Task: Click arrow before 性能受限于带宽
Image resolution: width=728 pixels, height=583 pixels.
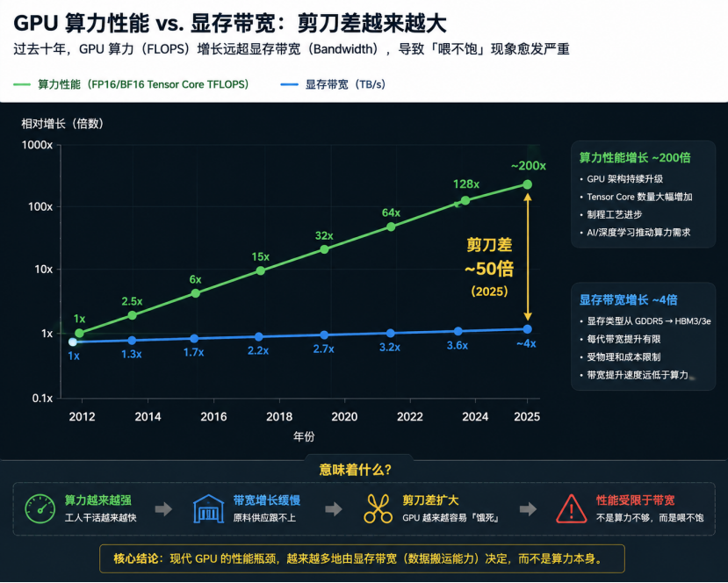Action: pyautogui.click(x=528, y=509)
